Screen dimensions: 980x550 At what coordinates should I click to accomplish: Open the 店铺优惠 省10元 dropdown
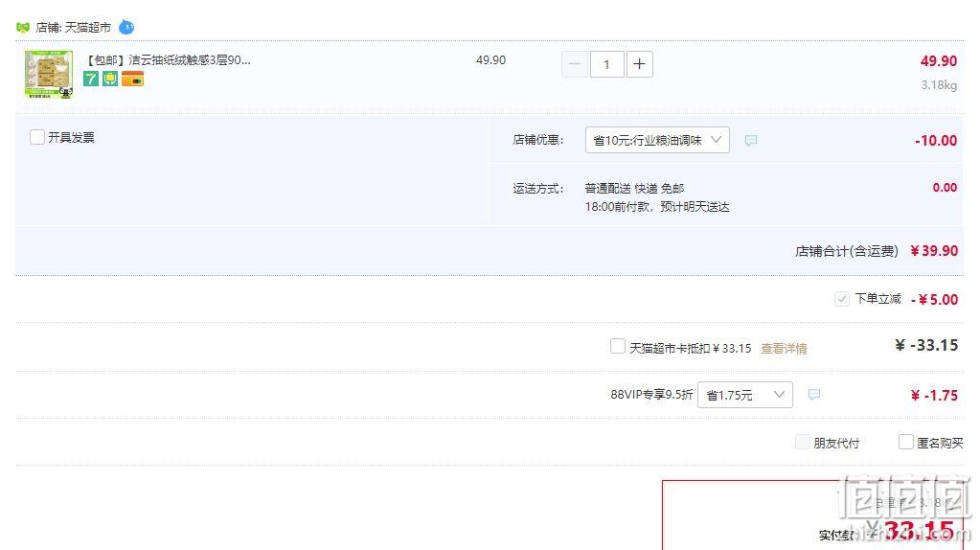tap(657, 140)
